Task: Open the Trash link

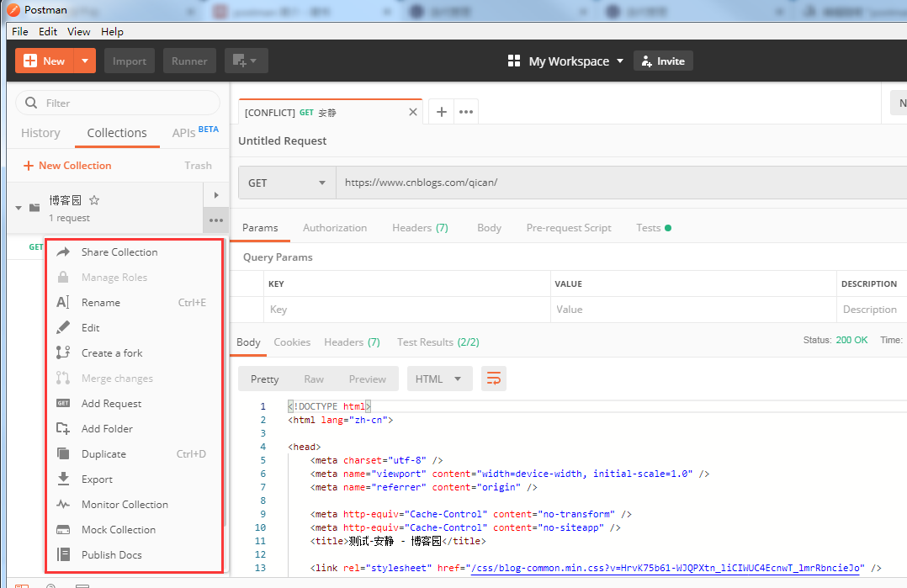Action: [198, 166]
